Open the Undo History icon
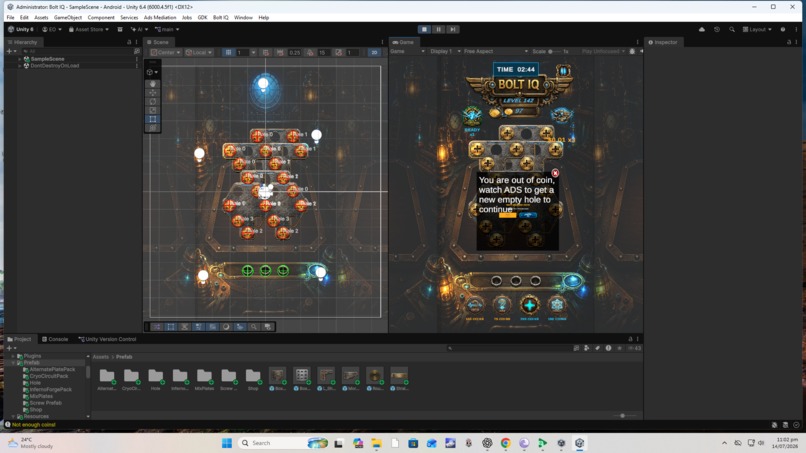Image resolution: width=806 pixels, height=453 pixels. tap(717, 29)
